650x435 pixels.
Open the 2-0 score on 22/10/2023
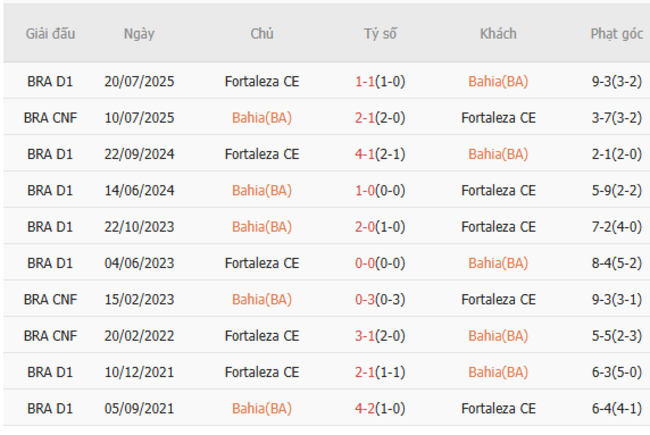tap(365, 227)
